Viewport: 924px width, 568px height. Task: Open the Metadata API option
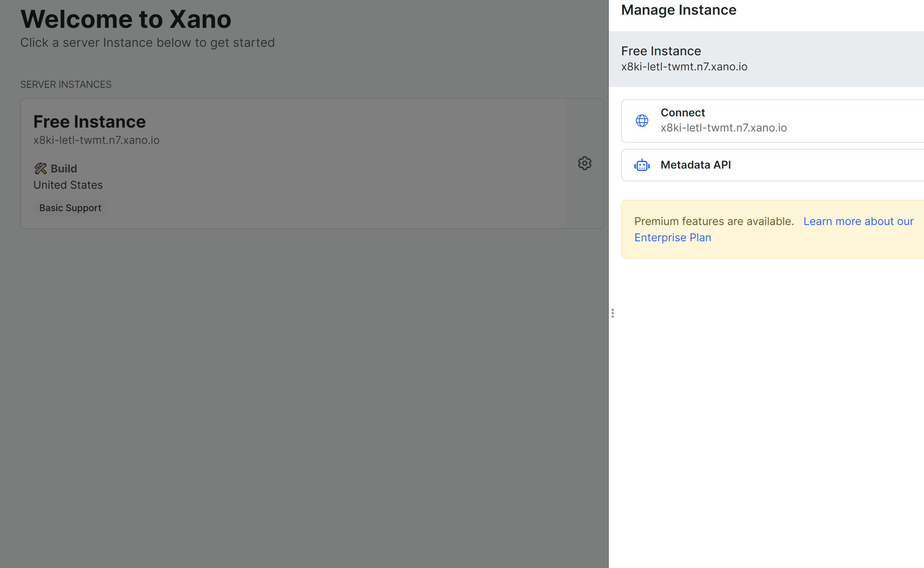(695, 165)
